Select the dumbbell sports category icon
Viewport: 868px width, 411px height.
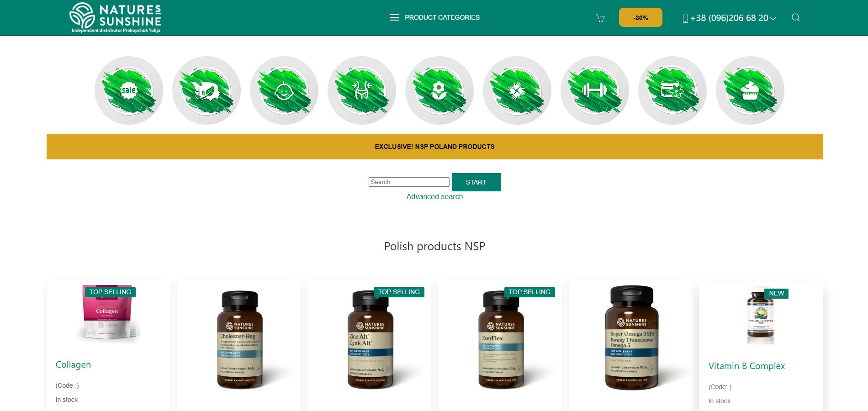point(595,90)
